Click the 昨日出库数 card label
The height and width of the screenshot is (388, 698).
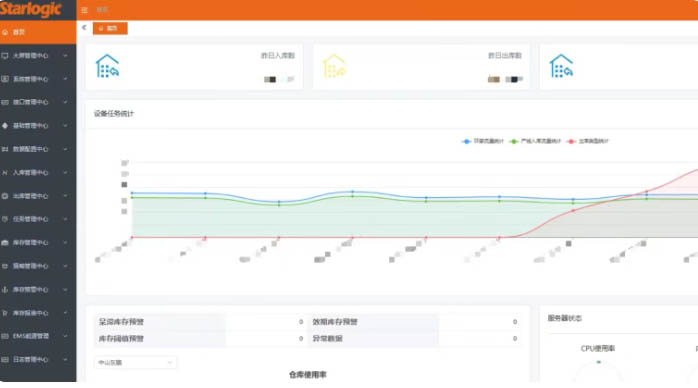[x=505, y=56]
